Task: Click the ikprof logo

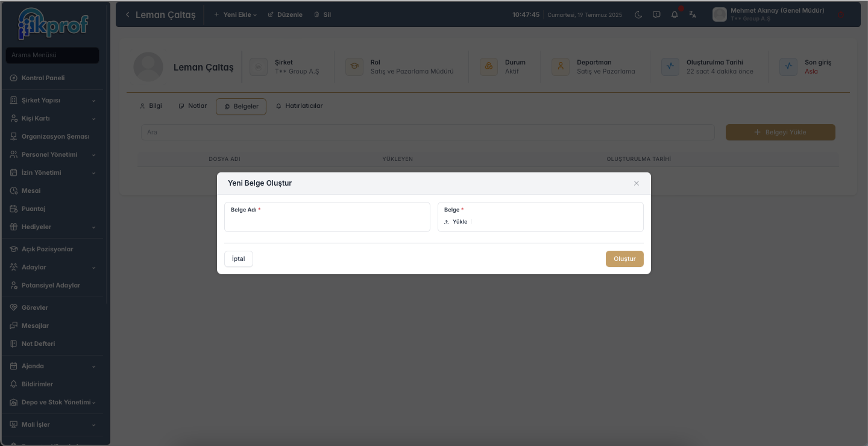Action: tap(54, 24)
